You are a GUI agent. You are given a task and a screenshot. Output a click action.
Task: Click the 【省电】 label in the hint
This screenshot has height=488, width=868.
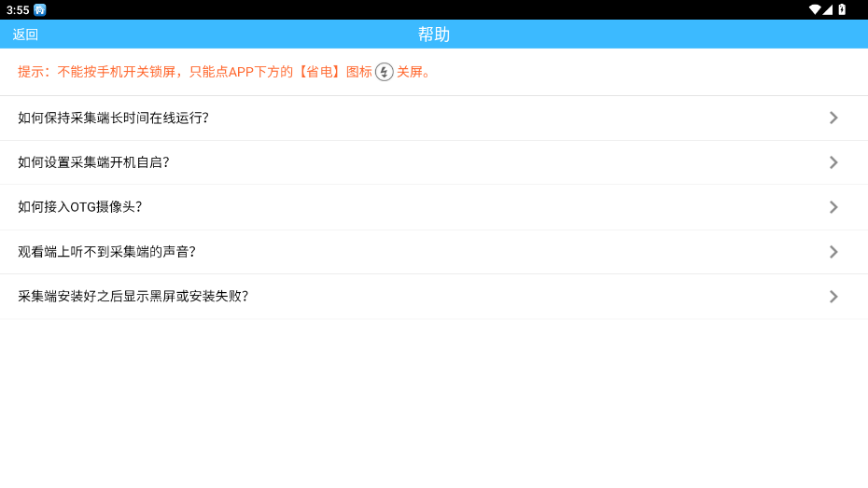click(319, 72)
